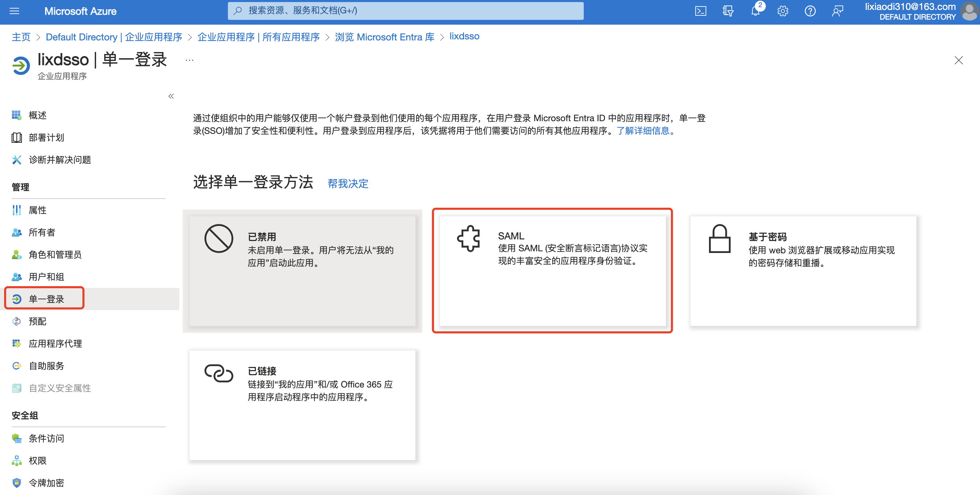The height and width of the screenshot is (495, 980).
Task: Open the hamburger portal menu
Action: (14, 11)
